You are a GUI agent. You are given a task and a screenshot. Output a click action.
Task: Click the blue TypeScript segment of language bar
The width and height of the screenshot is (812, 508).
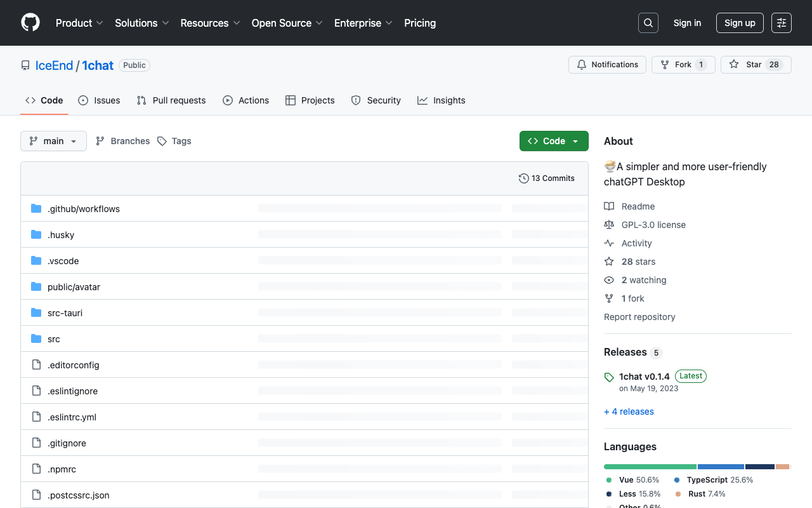pyautogui.click(x=721, y=467)
